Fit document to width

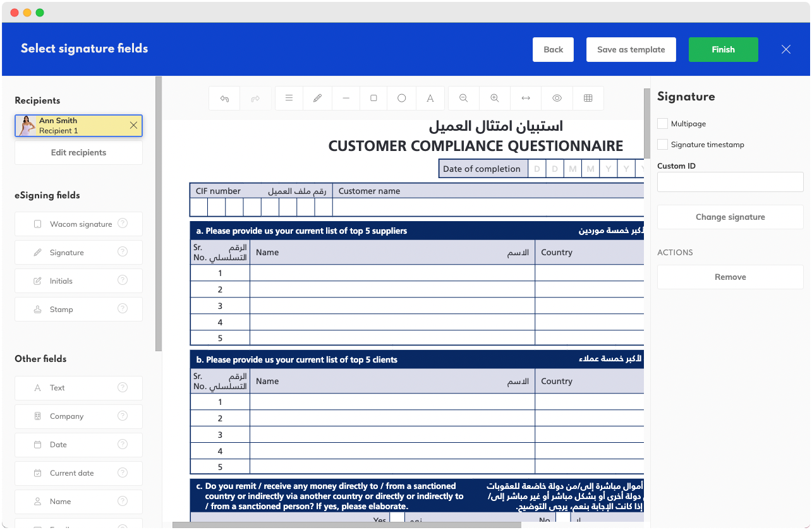525,99
